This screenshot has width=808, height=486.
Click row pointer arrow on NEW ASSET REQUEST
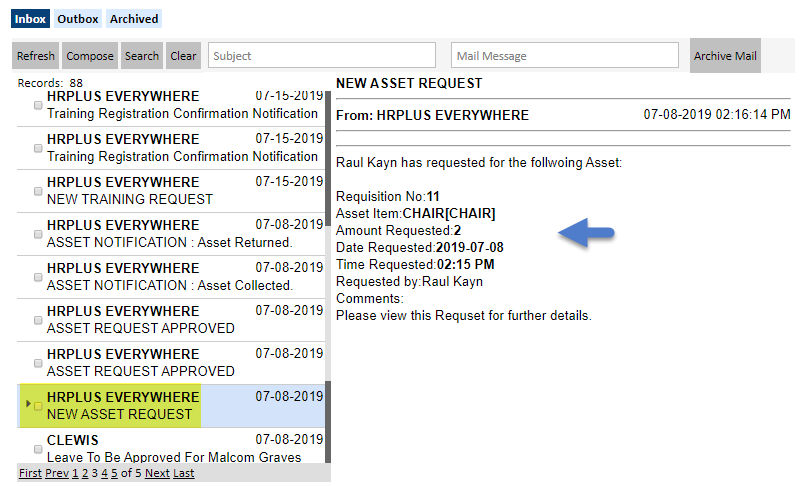click(28, 404)
